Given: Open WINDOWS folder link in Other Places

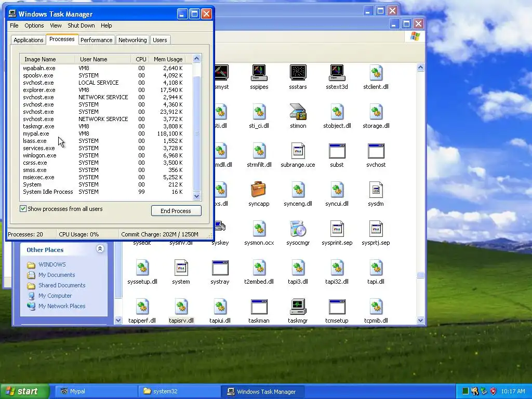Looking at the screenshot, I should click(52, 264).
